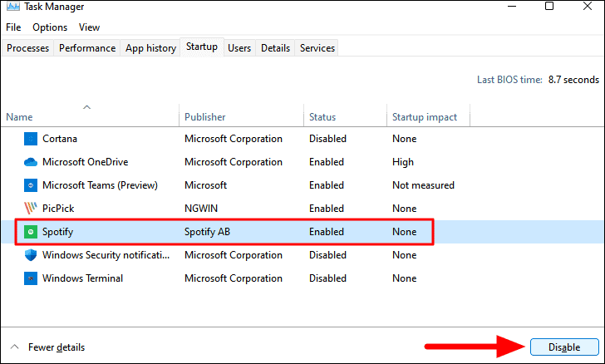The height and width of the screenshot is (364, 605).
Task: Click the Microsoft Teams (Preview) icon
Action: click(31, 185)
